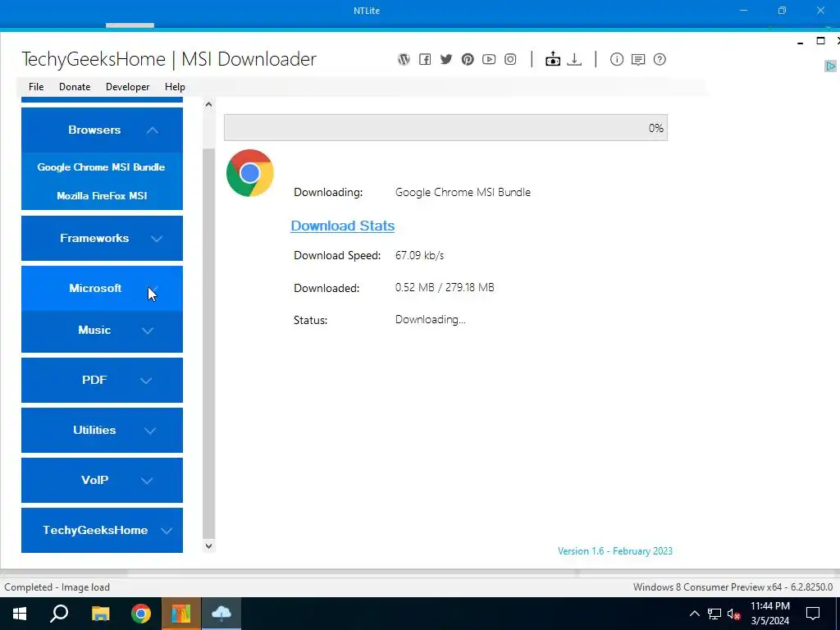Maximize the MSI Downloader inner window

[820, 41]
